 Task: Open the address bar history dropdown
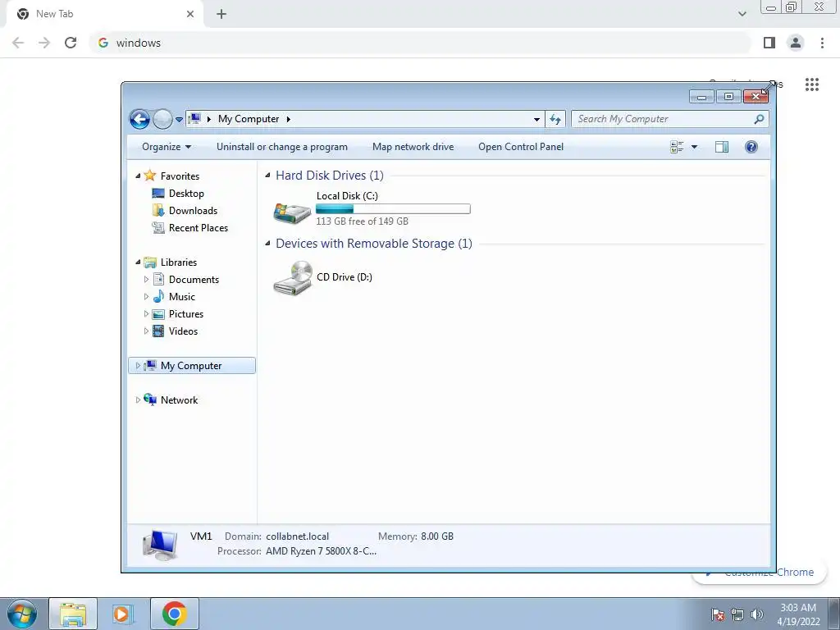[x=536, y=119]
